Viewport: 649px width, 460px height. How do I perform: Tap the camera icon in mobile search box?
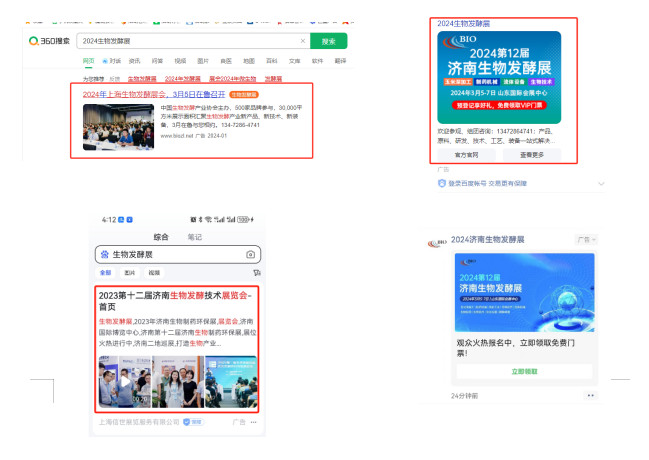pyautogui.click(x=250, y=255)
